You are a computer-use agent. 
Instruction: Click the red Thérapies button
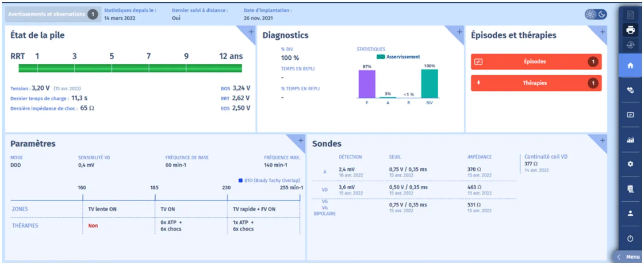coord(536,83)
